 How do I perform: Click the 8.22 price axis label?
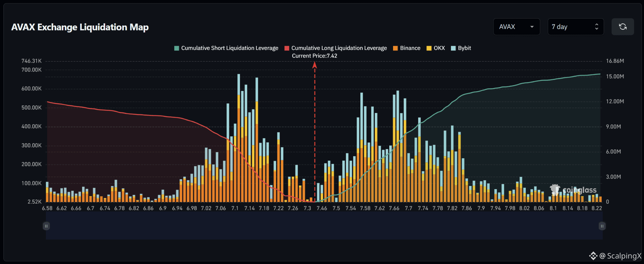pos(597,208)
